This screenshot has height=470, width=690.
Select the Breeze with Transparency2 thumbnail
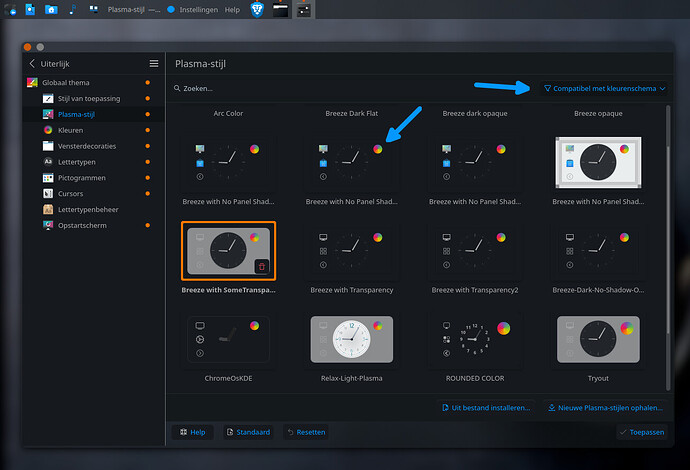[x=475, y=251]
